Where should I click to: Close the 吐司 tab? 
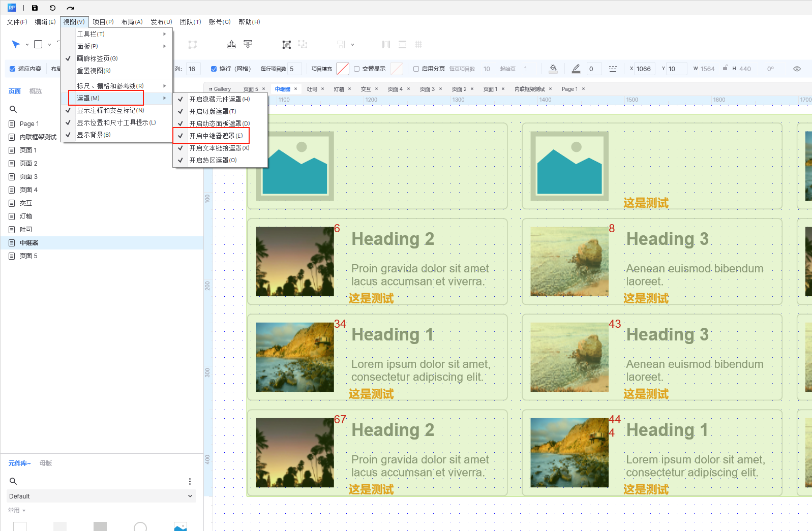[322, 89]
